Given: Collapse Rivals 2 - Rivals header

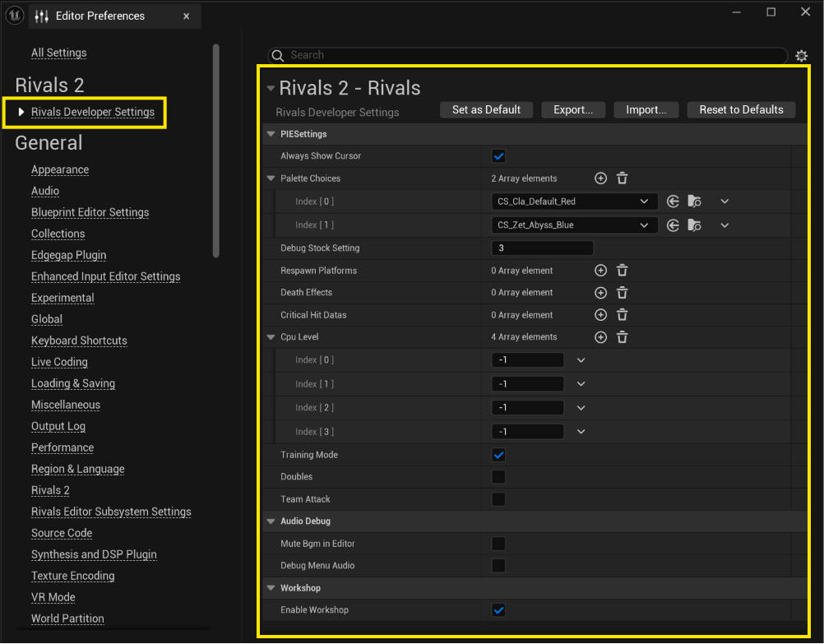Looking at the screenshot, I should (271, 88).
